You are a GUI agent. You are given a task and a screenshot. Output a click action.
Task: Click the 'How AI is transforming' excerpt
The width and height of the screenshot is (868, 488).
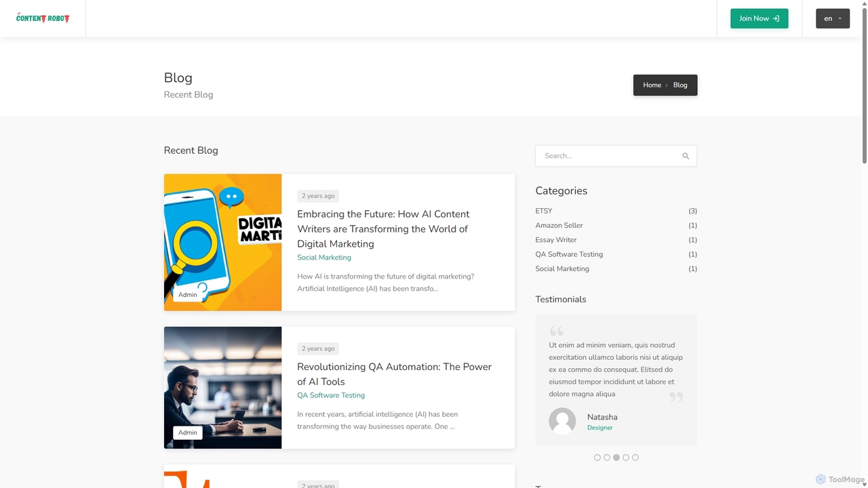click(386, 283)
